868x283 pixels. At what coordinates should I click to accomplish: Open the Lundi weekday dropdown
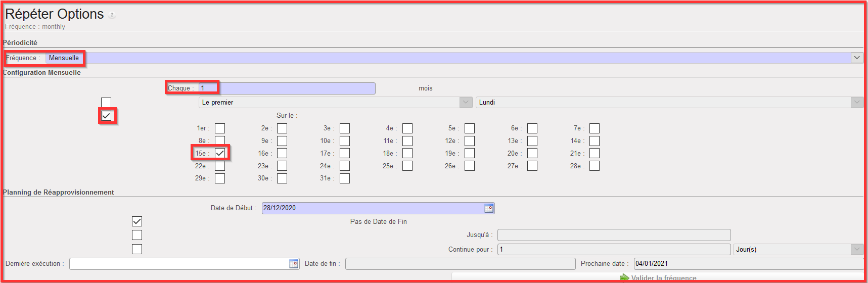(857, 103)
